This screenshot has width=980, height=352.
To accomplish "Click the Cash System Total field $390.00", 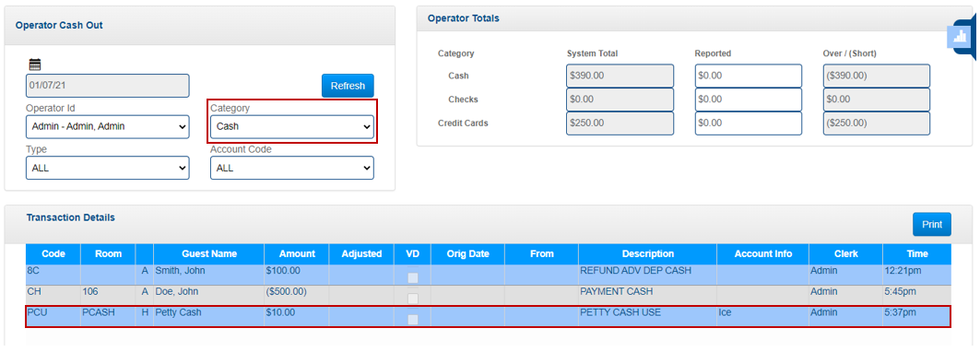I will [x=620, y=76].
